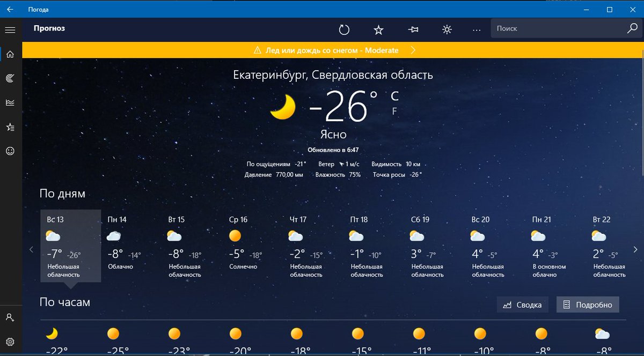Click the current weather moon icon
The height and width of the screenshot is (356, 644).
click(x=283, y=107)
